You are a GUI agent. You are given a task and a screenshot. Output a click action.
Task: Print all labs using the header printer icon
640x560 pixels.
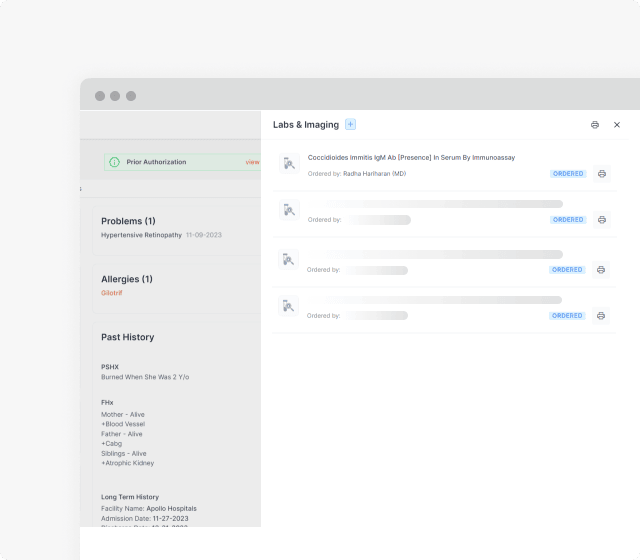pyautogui.click(x=595, y=125)
